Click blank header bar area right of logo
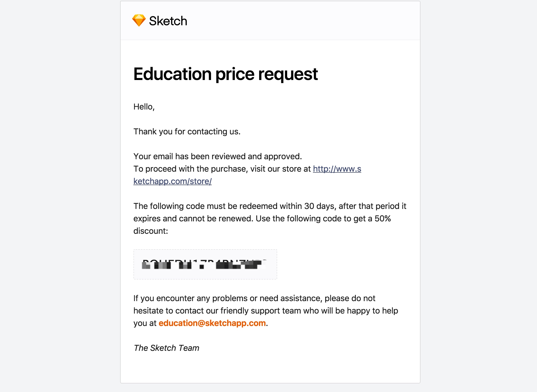537x392 pixels. click(x=303, y=21)
